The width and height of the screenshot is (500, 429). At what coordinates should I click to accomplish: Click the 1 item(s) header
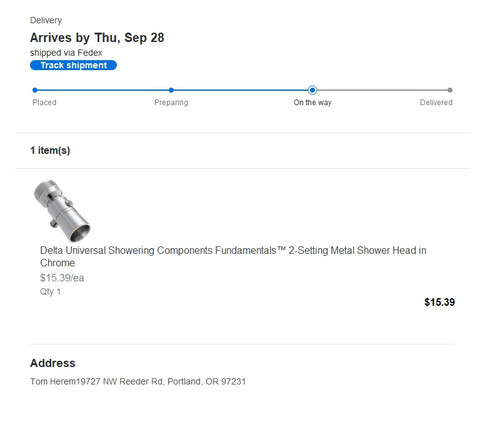point(50,150)
